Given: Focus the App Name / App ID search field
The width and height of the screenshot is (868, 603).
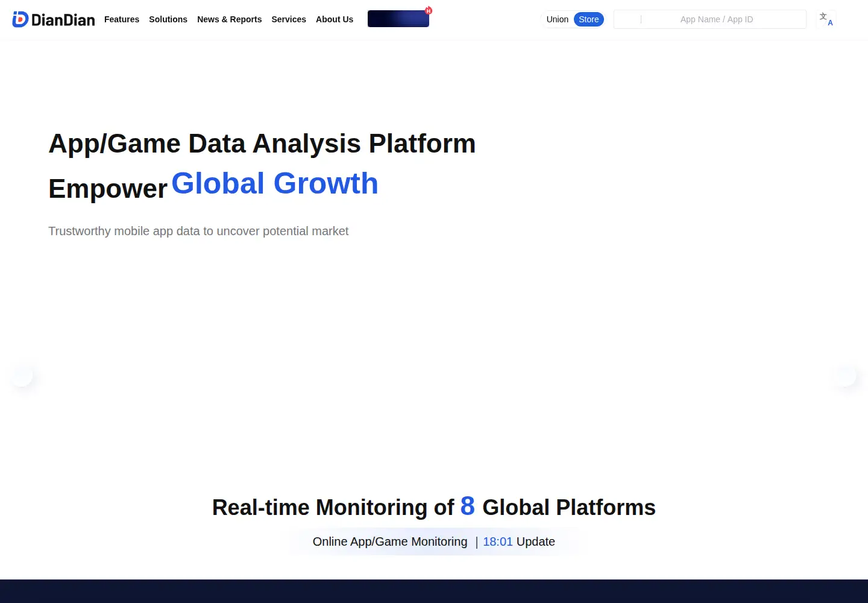Looking at the screenshot, I should 710,19.
